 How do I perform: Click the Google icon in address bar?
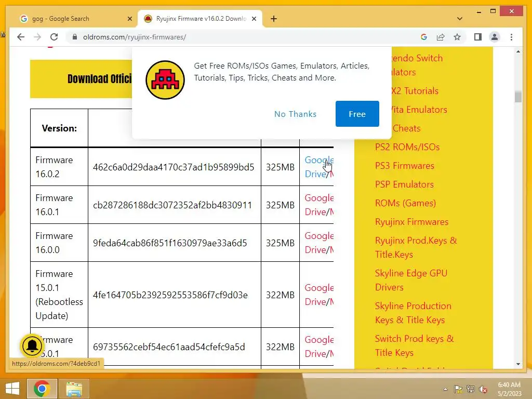(x=424, y=37)
